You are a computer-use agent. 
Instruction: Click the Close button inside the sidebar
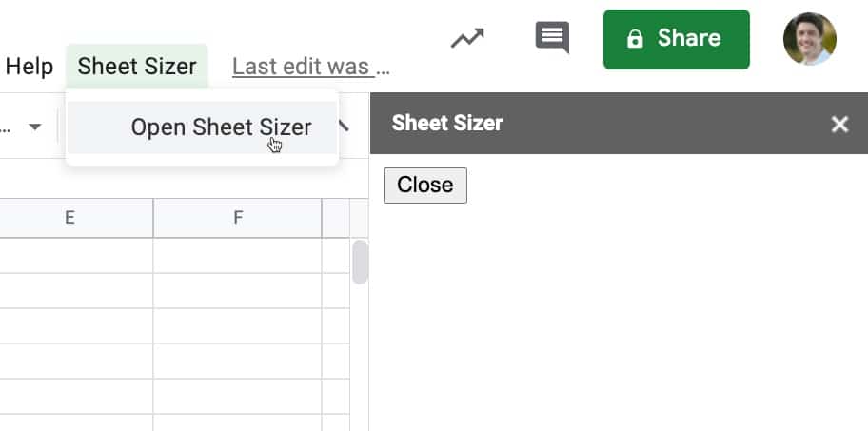425,186
